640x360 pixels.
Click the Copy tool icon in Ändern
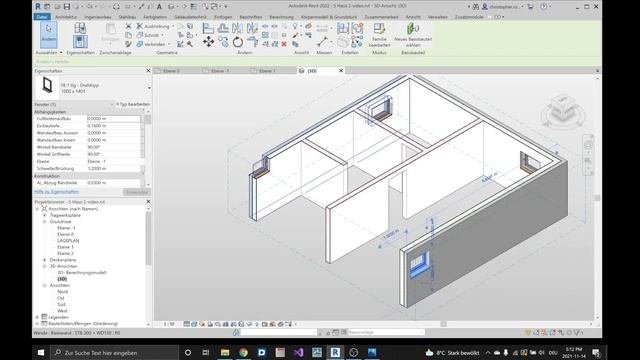tap(223, 42)
